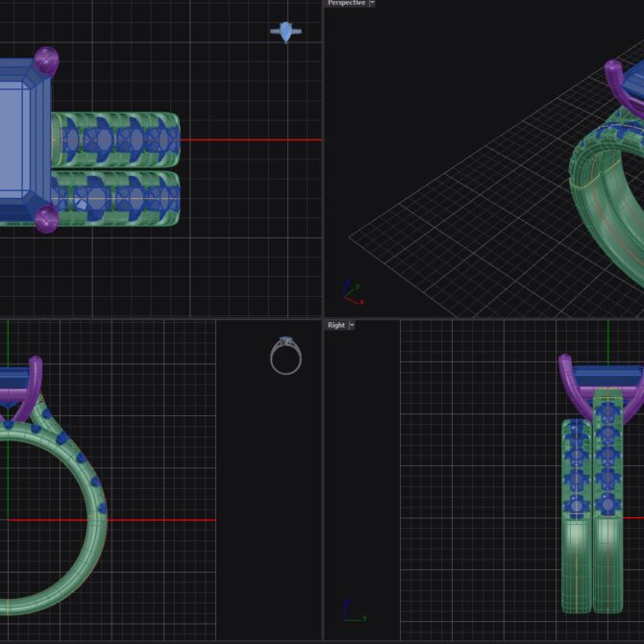Screen dimensions: 644x644
Task: Click the XYZ axis icon in Perspective viewport
Action: tap(351, 289)
